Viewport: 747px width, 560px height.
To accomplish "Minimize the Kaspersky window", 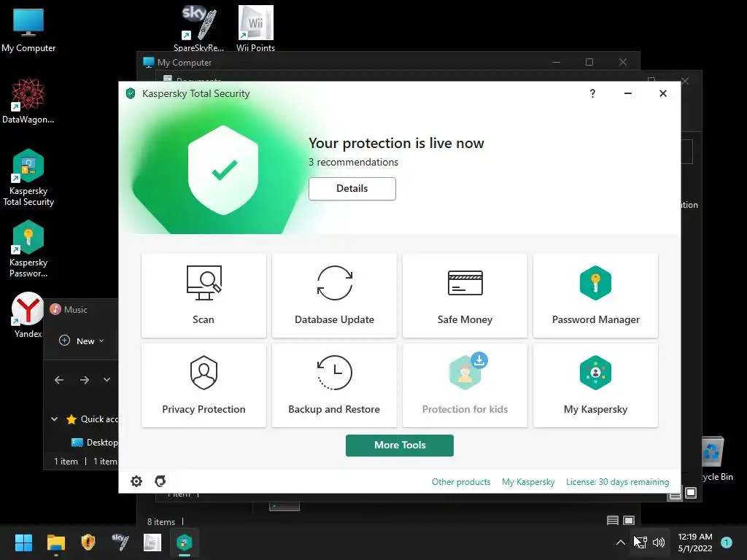I will tap(628, 93).
